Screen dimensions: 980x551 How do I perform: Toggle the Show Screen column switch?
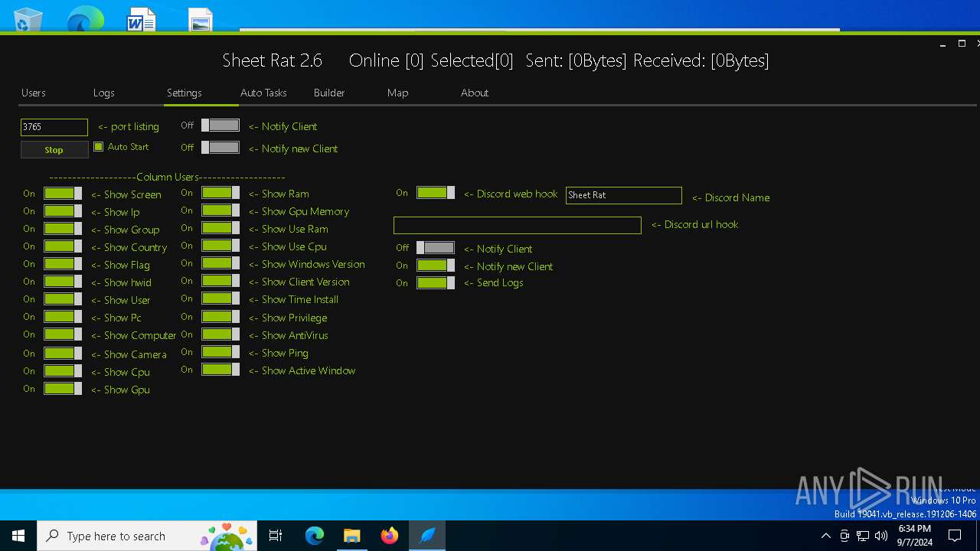coord(63,194)
